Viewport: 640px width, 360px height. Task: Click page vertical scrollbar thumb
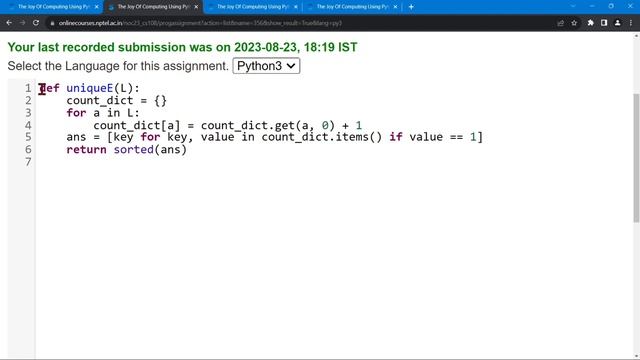click(636, 158)
